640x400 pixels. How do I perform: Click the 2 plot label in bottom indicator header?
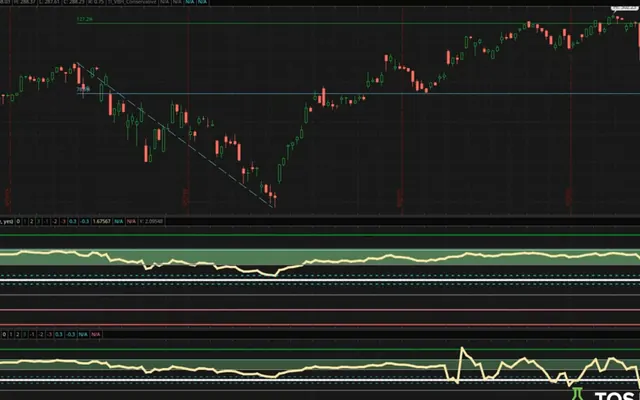tap(18, 334)
